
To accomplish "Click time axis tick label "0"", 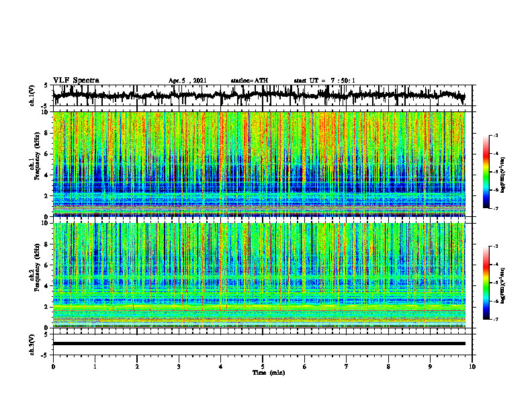I will tap(53, 367).
